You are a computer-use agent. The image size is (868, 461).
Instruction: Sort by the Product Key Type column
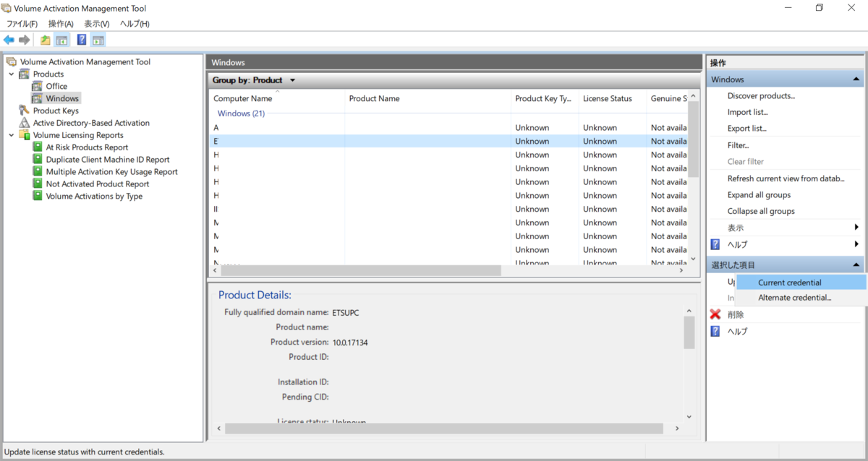coord(545,99)
